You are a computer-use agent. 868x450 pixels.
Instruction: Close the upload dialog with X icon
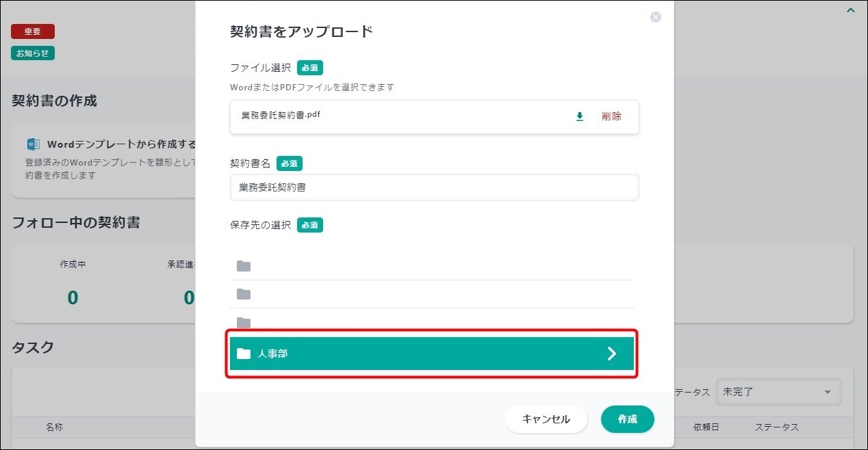pyautogui.click(x=655, y=17)
